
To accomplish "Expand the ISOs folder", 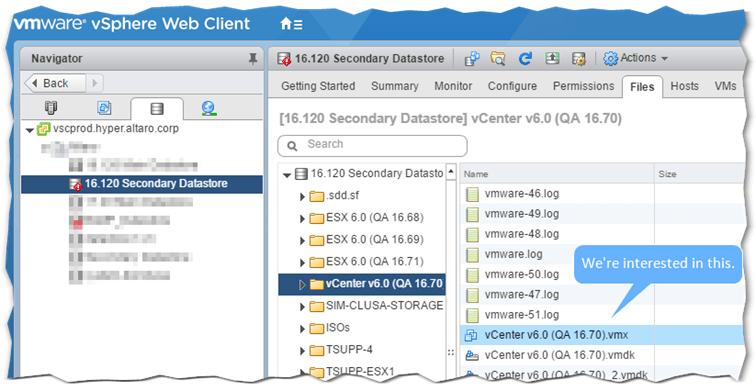I will (302, 329).
